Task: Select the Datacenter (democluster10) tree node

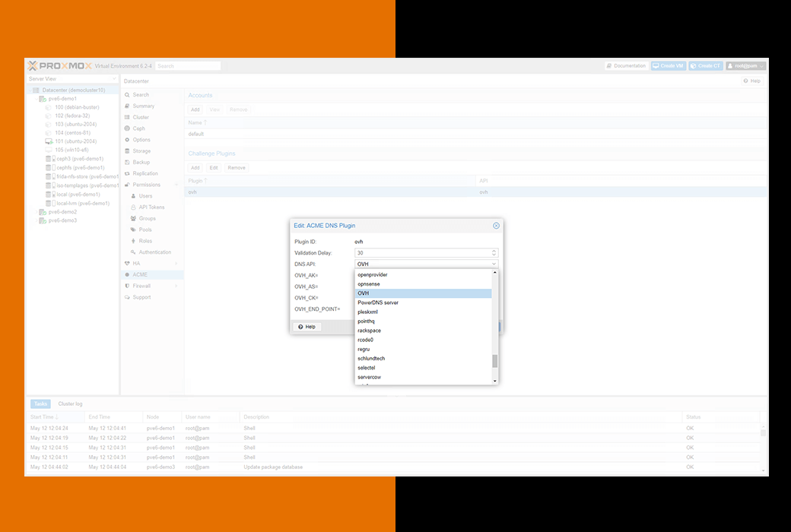Action: tap(73, 90)
